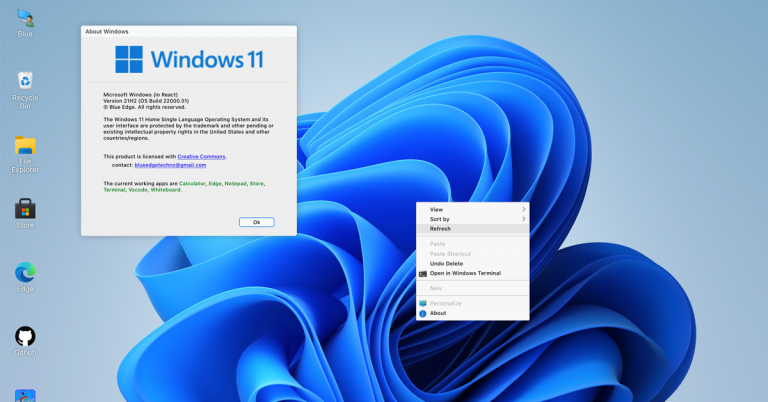The image size is (768, 402).
Task: Choose Open in Windows Terminal
Action: pyautogui.click(x=473, y=273)
